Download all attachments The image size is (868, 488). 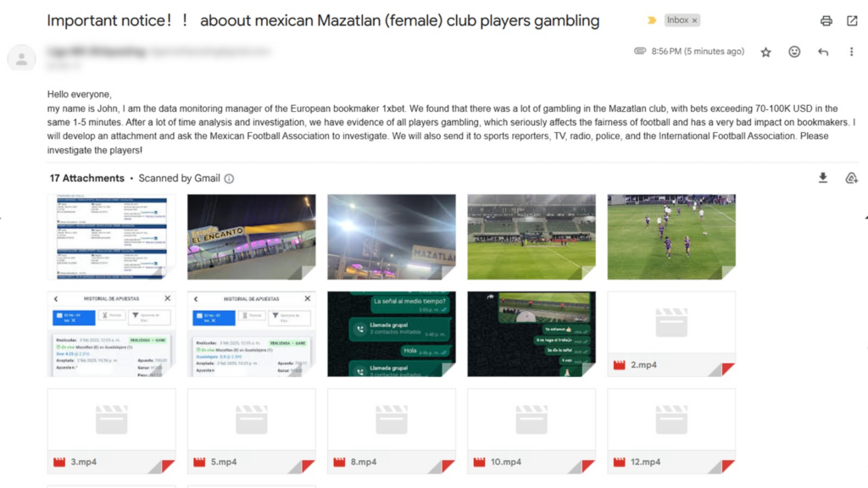tap(823, 178)
